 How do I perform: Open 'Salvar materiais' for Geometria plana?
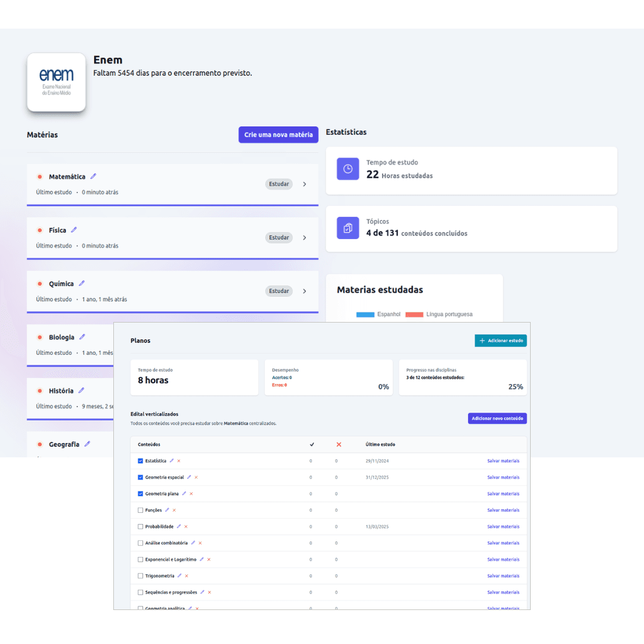coord(503,494)
